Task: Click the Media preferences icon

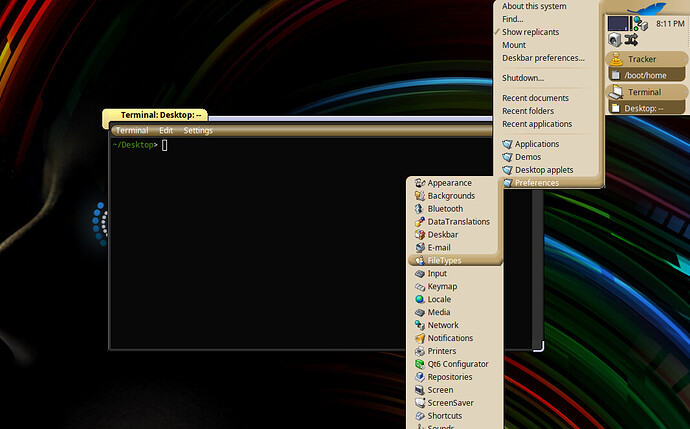Action: (420, 312)
